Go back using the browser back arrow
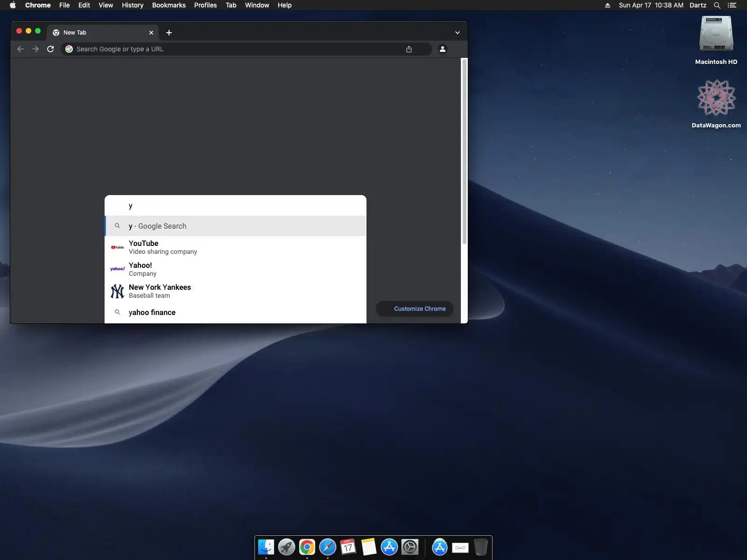The width and height of the screenshot is (747, 560). coord(21,49)
